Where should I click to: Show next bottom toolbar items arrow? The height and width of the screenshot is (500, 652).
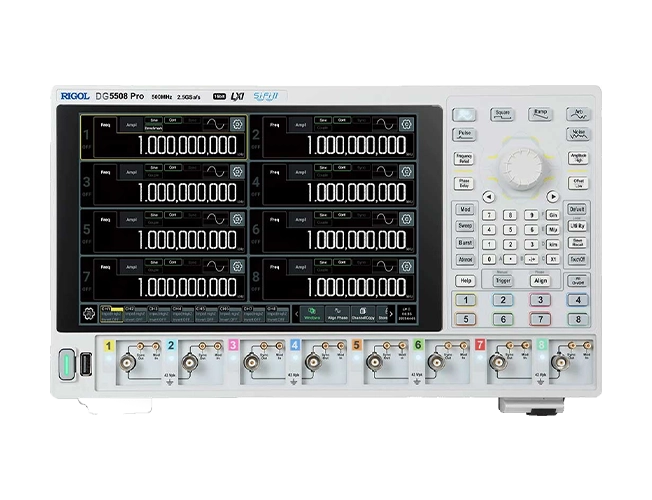391,314
